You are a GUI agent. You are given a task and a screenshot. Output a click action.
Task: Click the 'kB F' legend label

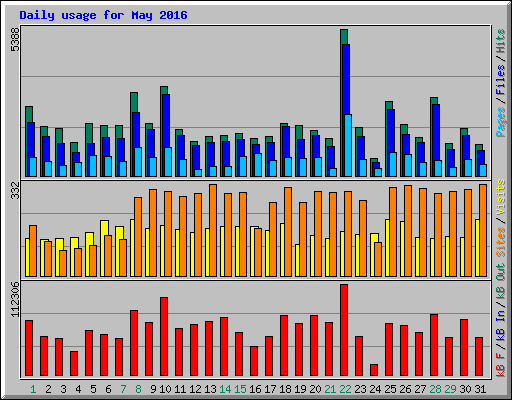point(501,364)
